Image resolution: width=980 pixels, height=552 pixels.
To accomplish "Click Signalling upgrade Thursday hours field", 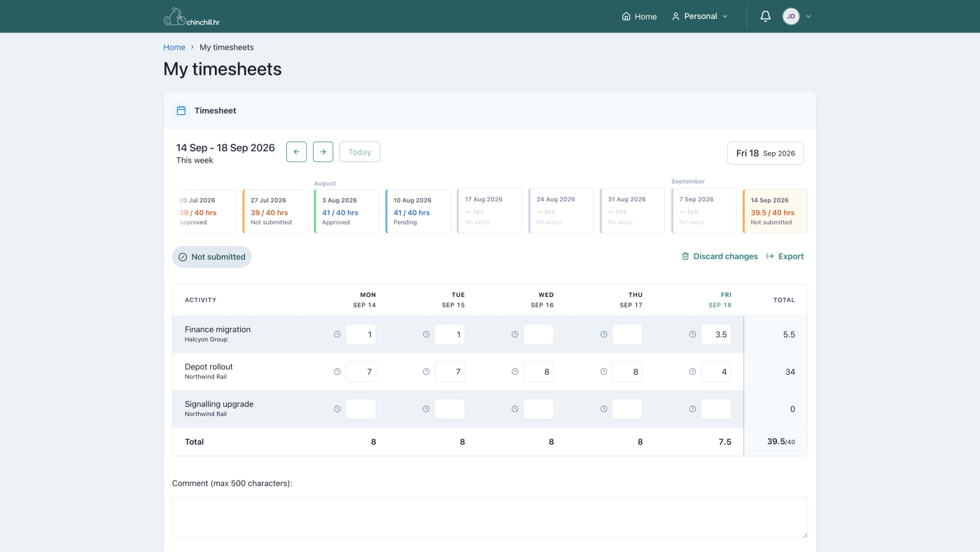I will [x=627, y=409].
